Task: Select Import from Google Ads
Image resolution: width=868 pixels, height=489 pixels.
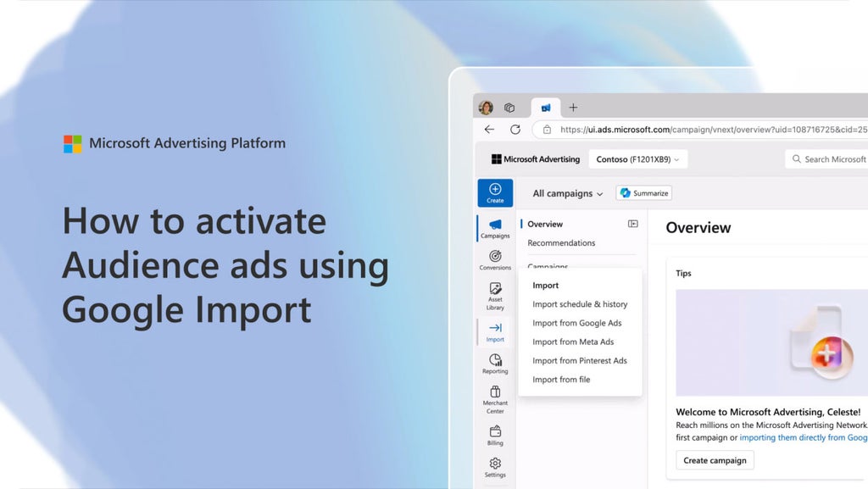Action: pos(576,323)
